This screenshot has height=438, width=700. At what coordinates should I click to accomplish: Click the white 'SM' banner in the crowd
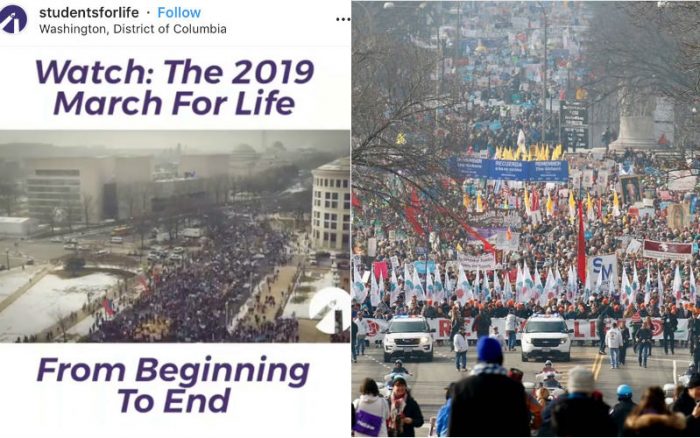pyautogui.click(x=603, y=269)
